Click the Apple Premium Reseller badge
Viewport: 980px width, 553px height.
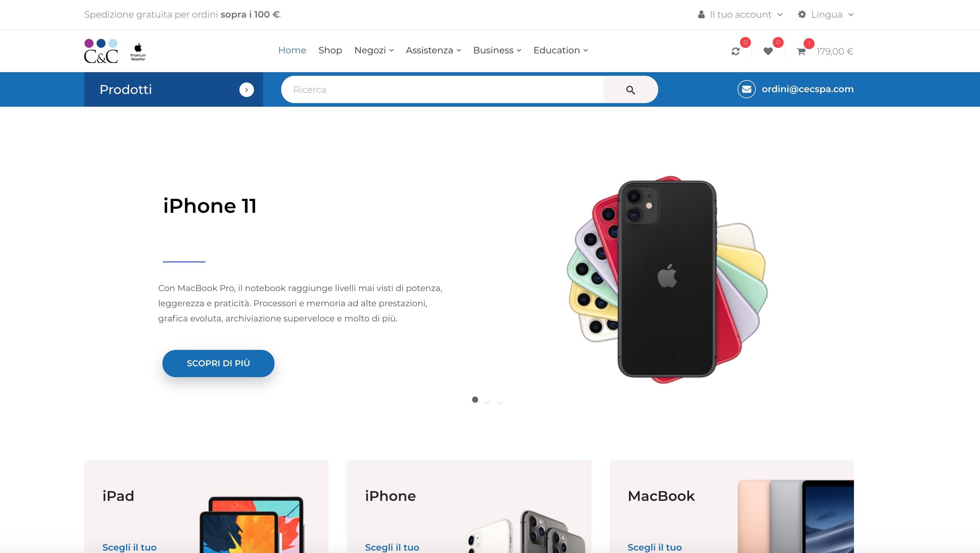(x=138, y=52)
